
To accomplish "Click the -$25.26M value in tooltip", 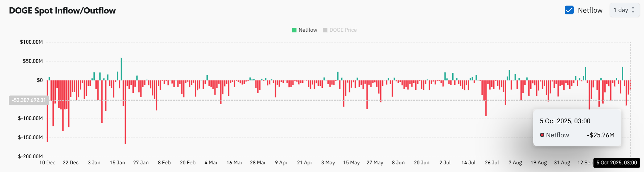I will [600, 135].
